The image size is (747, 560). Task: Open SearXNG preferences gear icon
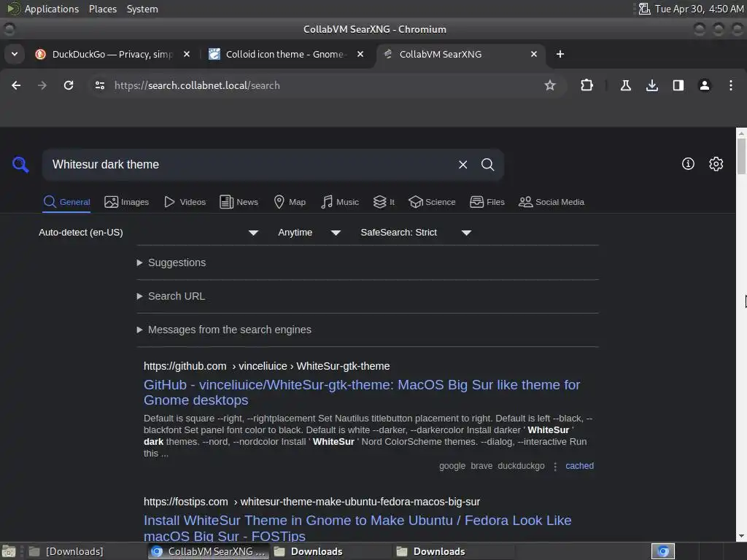pyautogui.click(x=716, y=164)
